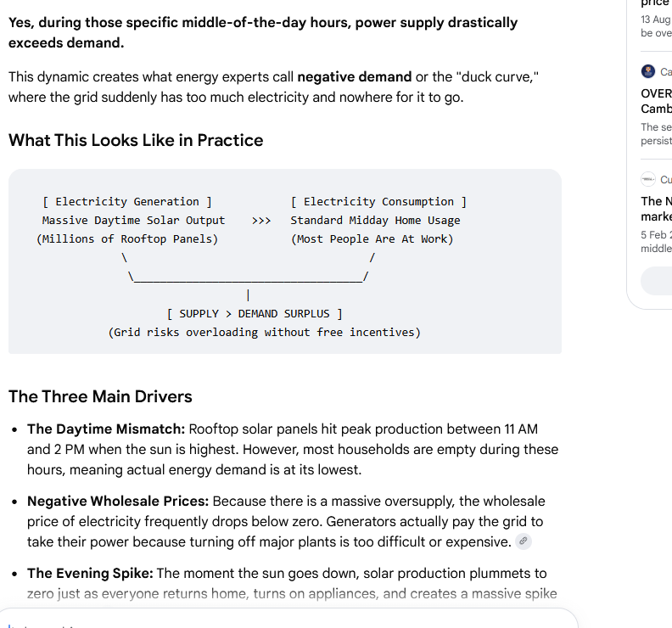Click the "Negative Wholesale Prices:" bullet title
Viewport: 672px width, 628px height.
point(118,501)
